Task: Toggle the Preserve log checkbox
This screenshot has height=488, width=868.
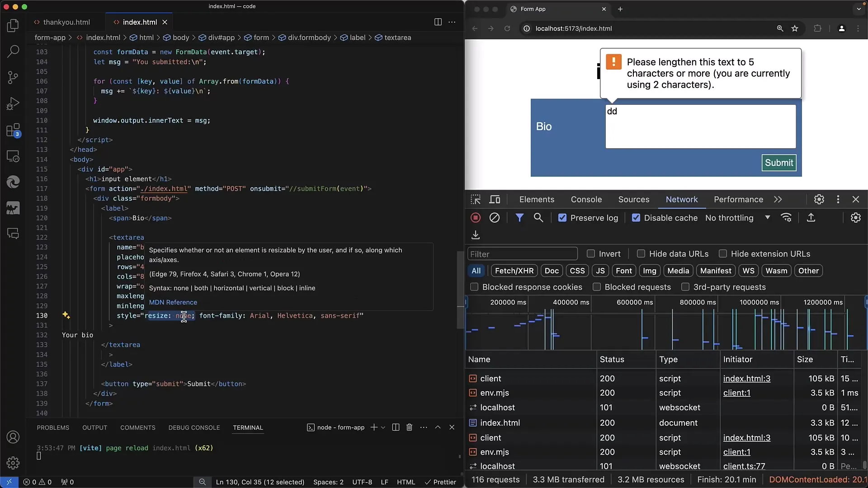Action: coord(562,218)
